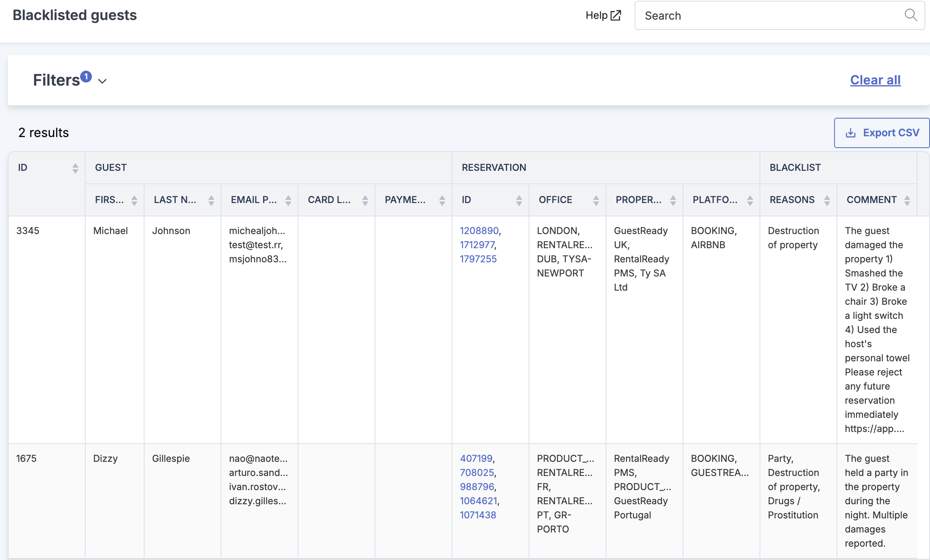Click first name Michael
930x560 pixels.
click(110, 231)
